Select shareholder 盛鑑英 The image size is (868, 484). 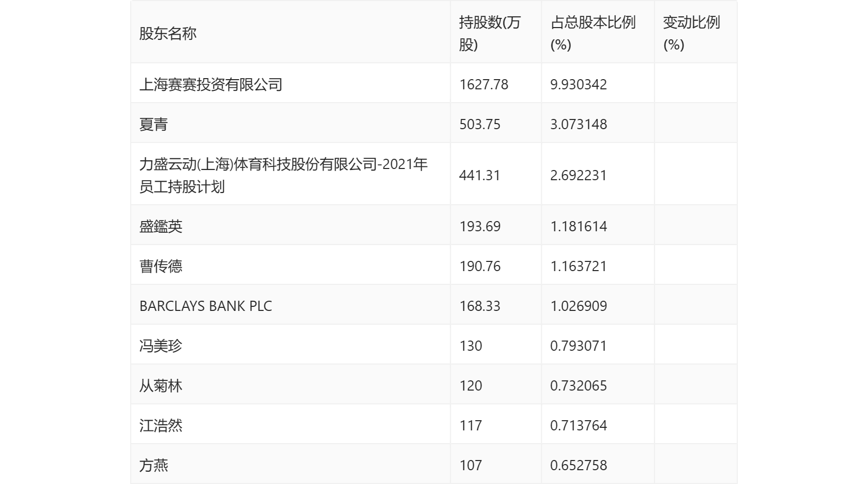point(161,226)
